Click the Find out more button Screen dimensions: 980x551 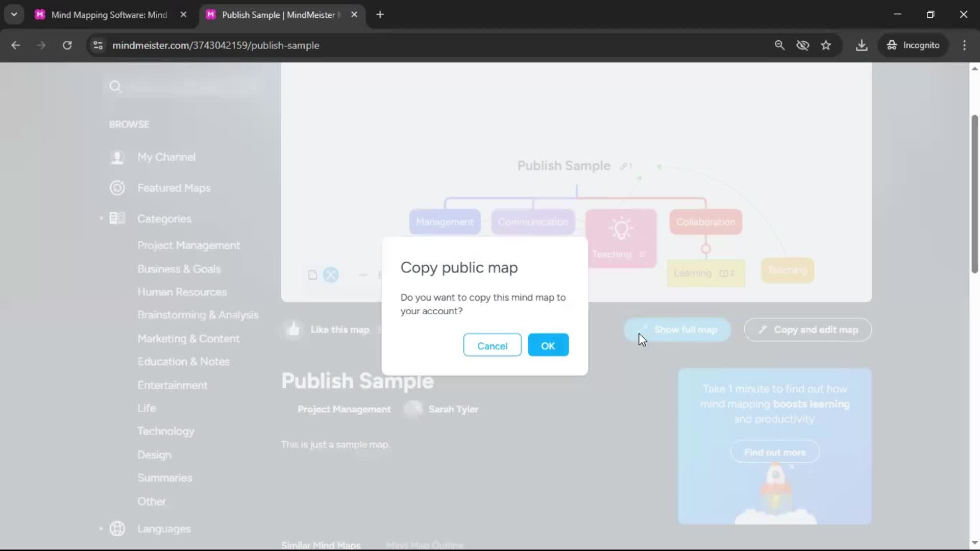click(775, 452)
